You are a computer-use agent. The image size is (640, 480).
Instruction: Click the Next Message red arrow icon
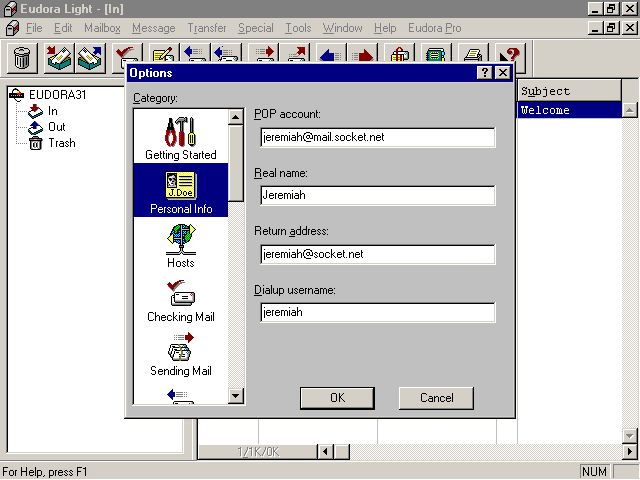coord(362,54)
